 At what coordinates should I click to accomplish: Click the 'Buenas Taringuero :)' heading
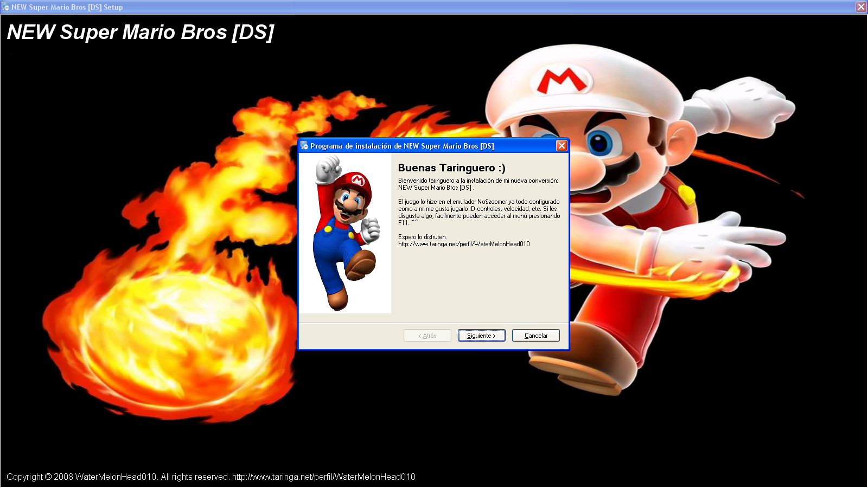451,168
